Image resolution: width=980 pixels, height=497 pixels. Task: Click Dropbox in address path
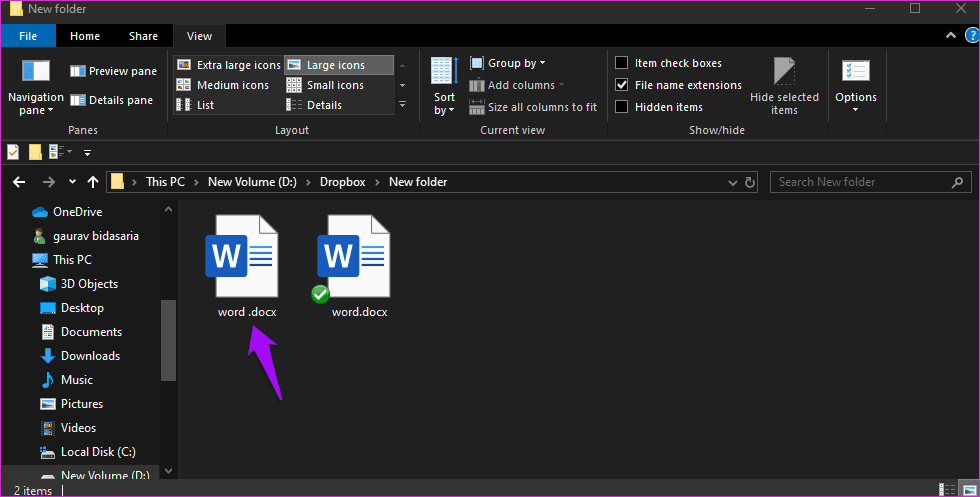(342, 182)
